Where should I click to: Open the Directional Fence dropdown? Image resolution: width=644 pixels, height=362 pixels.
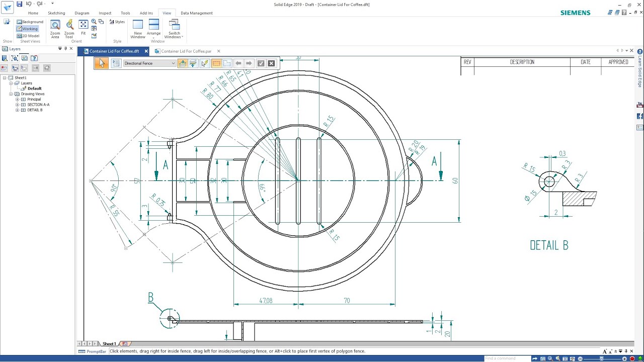pos(149,63)
